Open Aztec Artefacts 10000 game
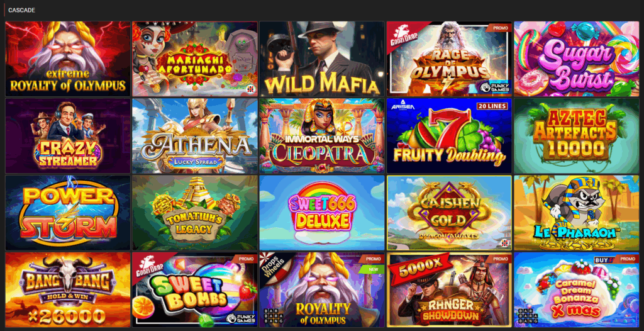This screenshot has width=644, height=331. (x=577, y=136)
